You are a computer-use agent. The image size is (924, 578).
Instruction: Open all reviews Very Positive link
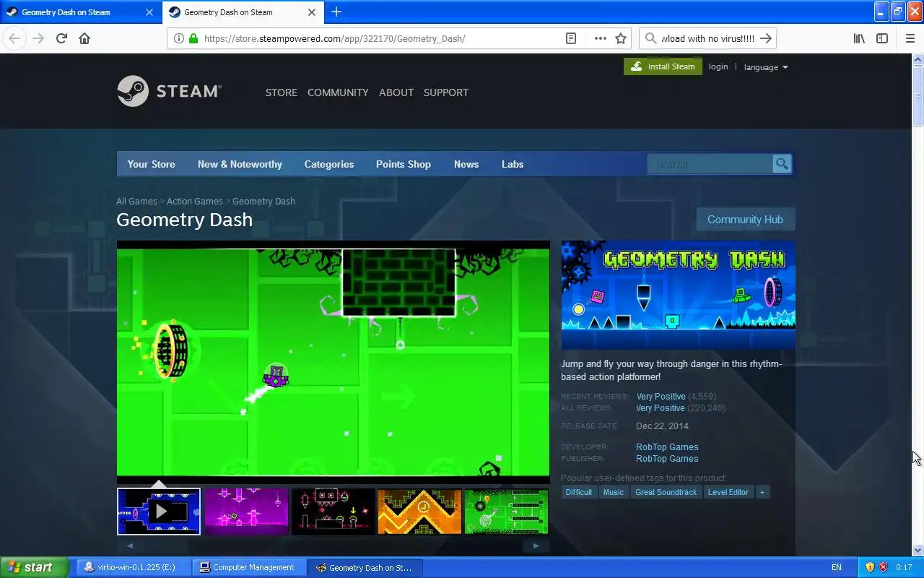[661, 408]
